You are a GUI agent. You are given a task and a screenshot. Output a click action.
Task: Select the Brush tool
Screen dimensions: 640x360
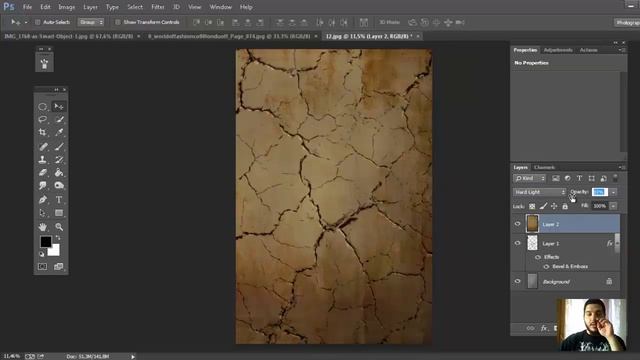[x=59, y=147]
